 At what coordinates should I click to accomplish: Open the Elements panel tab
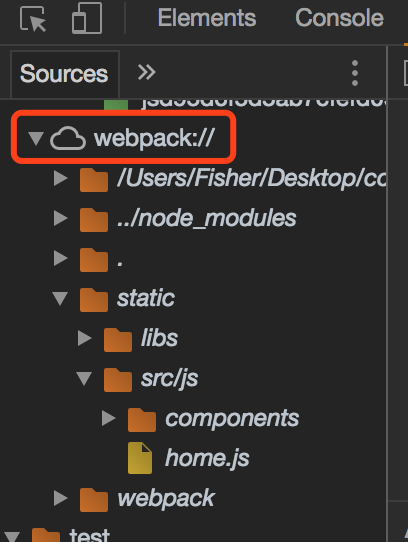207,18
